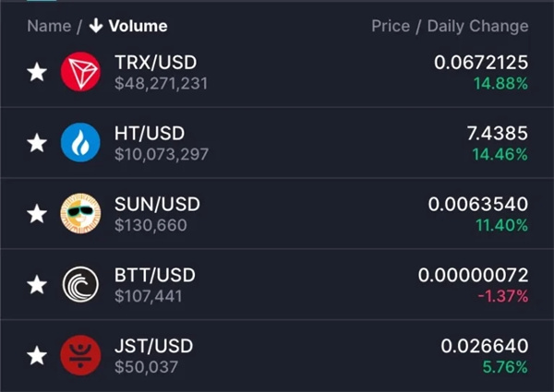This screenshot has width=554, height=392.
Task: Sort list by Volume header
Action: [x=138, y=26]
